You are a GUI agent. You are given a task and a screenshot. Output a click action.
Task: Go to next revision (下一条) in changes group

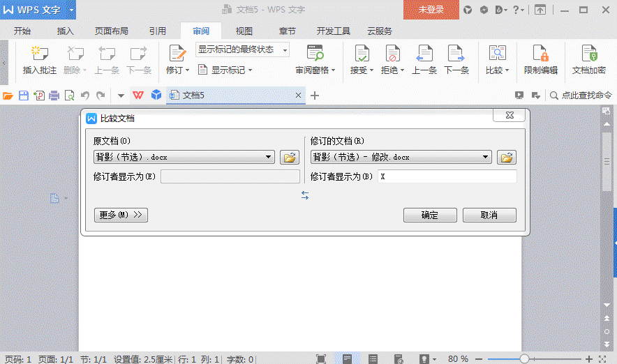pyautogui.click(x=456, y=53)
